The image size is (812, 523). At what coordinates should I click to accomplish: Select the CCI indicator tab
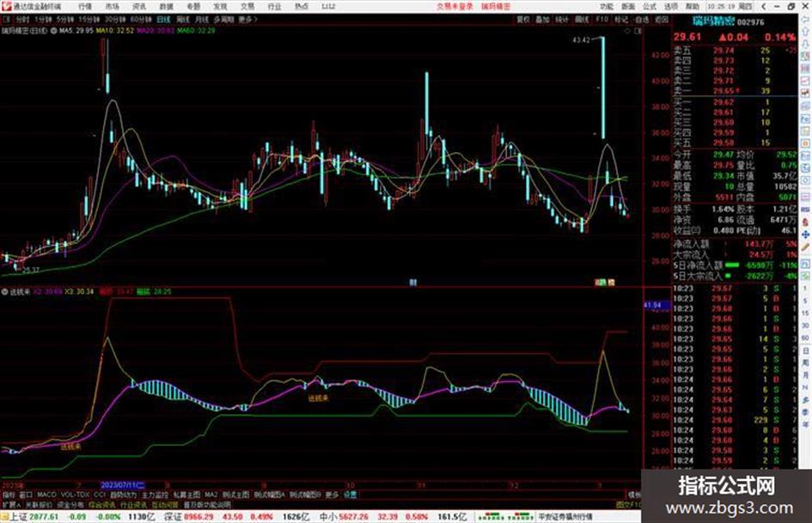[100, 495]
